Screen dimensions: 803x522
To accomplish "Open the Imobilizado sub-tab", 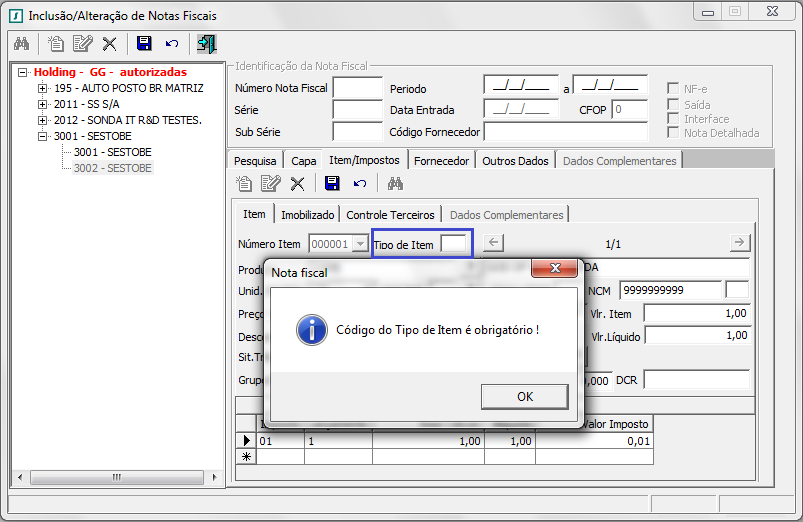I will click(307, 214).
